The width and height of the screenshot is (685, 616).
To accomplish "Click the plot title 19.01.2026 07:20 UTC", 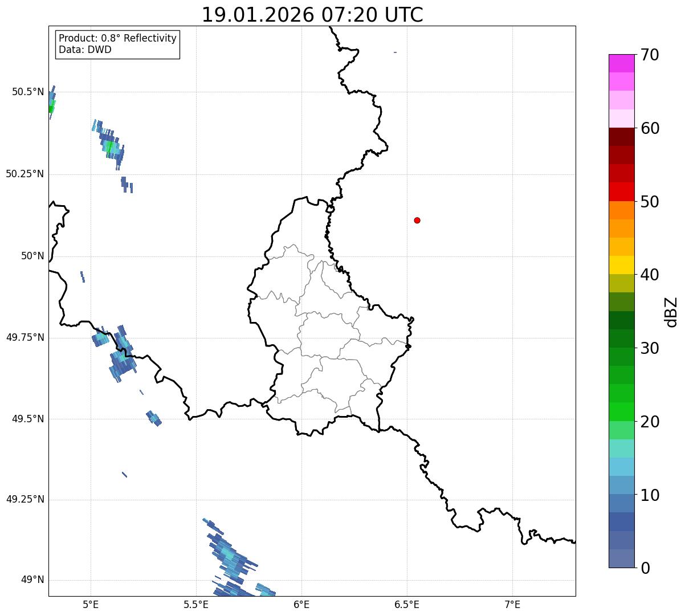I will [x=312, y=15].
